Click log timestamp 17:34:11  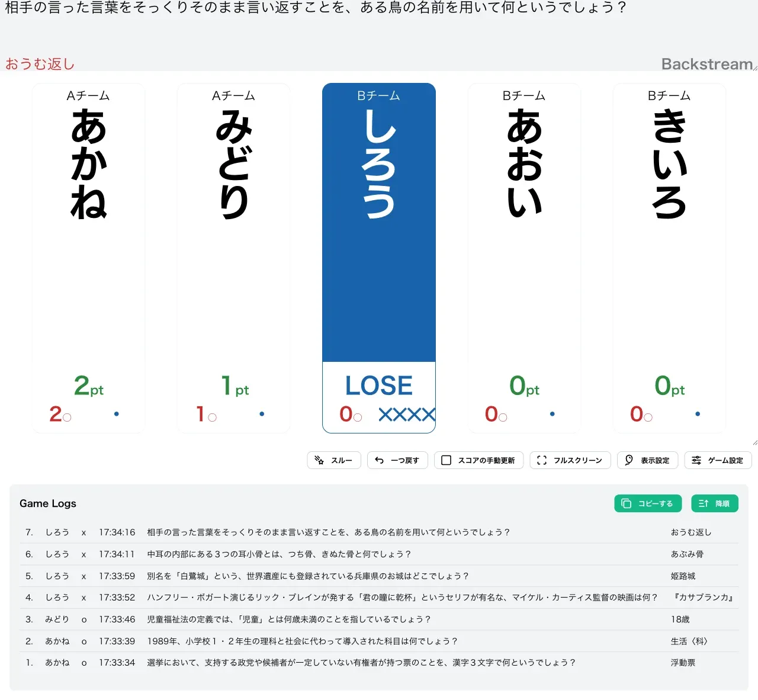point(117,554)
